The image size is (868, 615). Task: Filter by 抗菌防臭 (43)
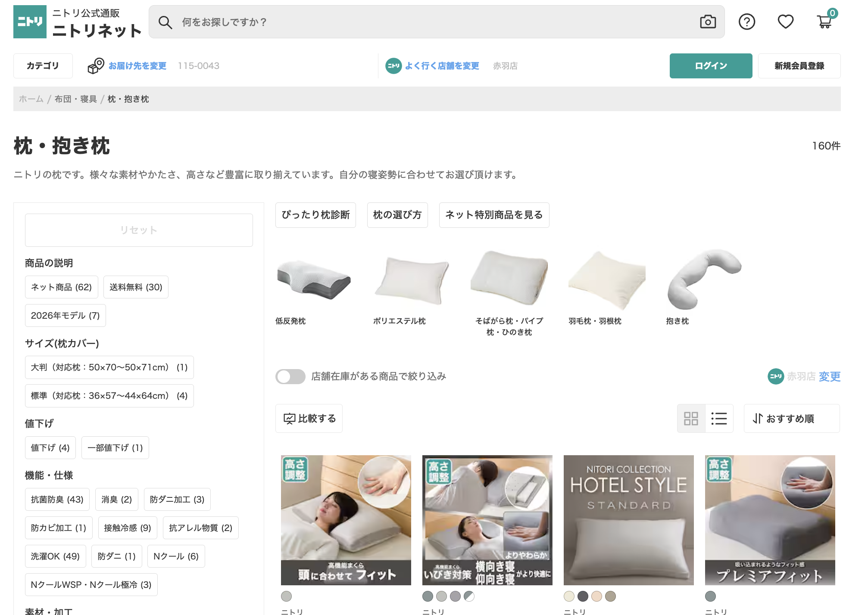click(x=57, y=500)
